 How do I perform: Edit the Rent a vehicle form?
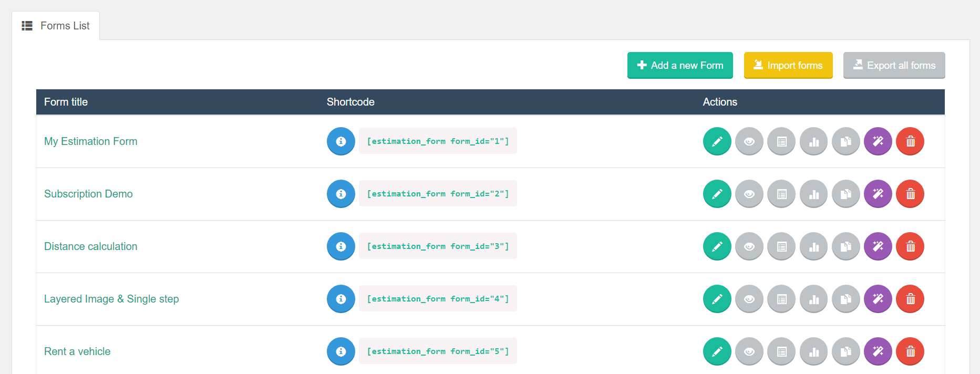[x=717, y=351]
